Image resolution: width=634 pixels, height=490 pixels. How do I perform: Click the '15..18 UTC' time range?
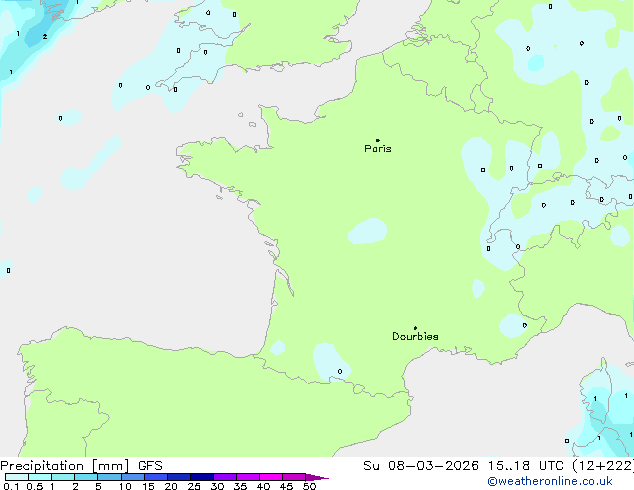[x=526, y=466]
